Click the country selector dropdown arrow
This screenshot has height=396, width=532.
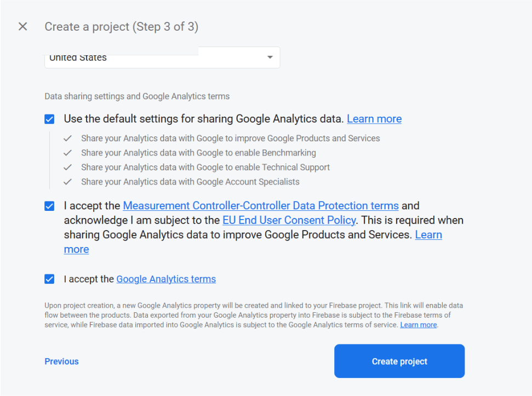coord(270,57)
